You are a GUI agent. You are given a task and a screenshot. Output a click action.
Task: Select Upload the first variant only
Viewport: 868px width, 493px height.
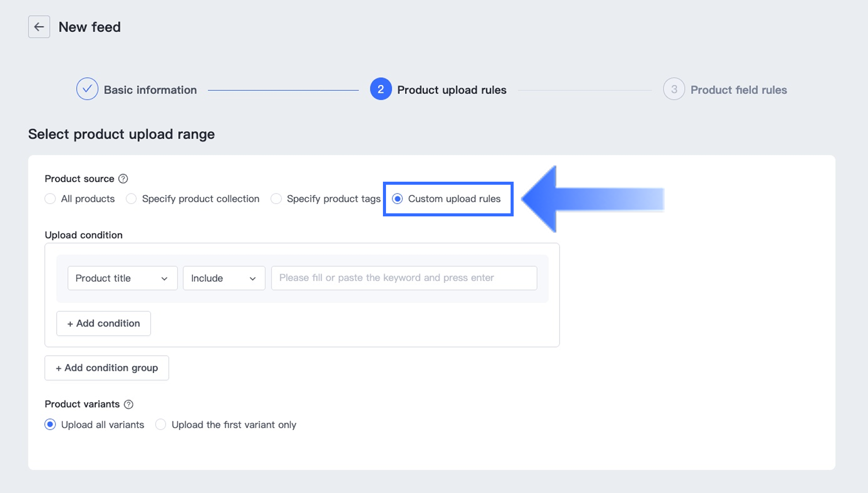click(x=161, y=425)
